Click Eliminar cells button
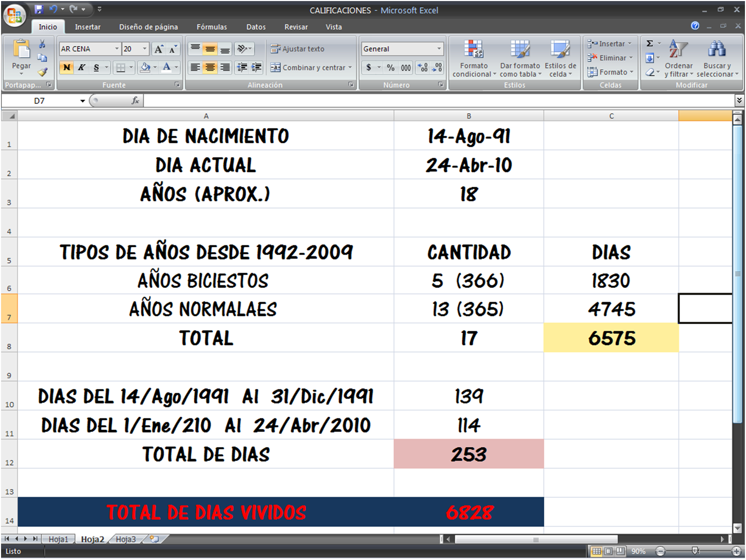Screen dimensions: 746x560 [611, 58]
